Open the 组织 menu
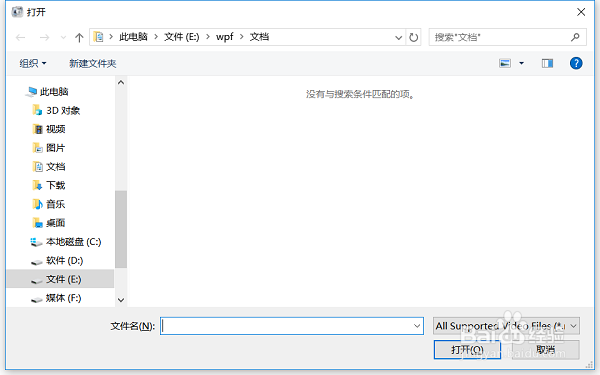 click(33, 63)
